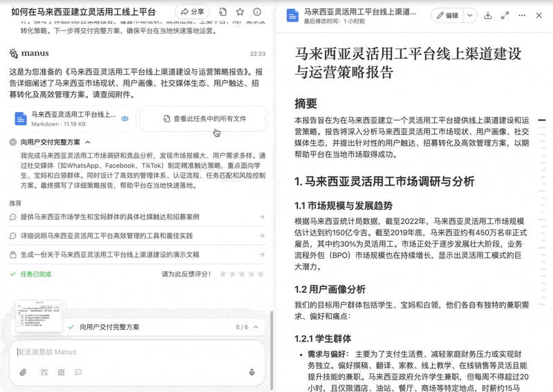Viewport: 553px width, 392px height.
Task: Click document outline marker at right edge
Action: [x=542, y=120]
